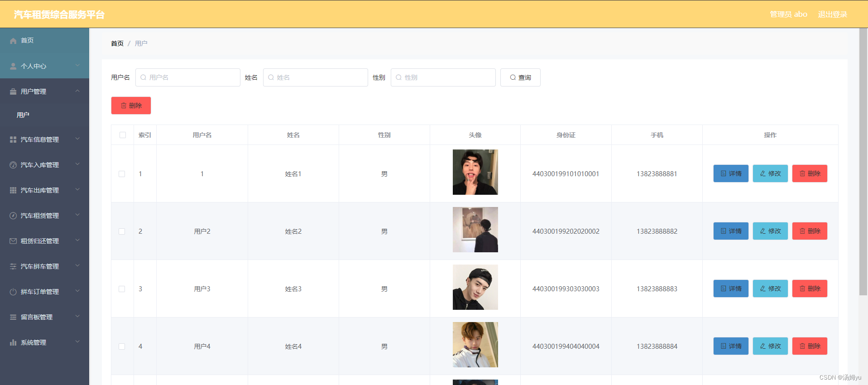Click the person icon beside 个人中心
The image size is (868, 385).
[x=13, y=66]
